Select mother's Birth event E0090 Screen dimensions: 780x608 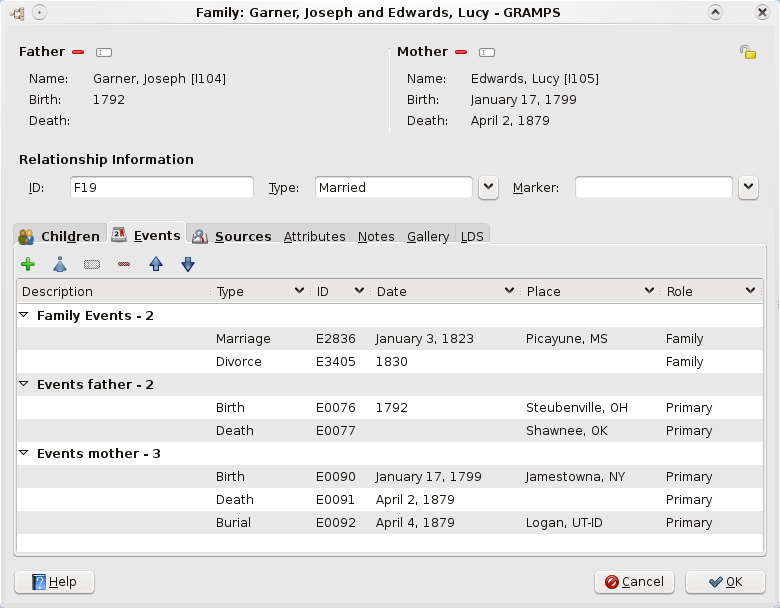pyautogui.click(x=390, y=476)
